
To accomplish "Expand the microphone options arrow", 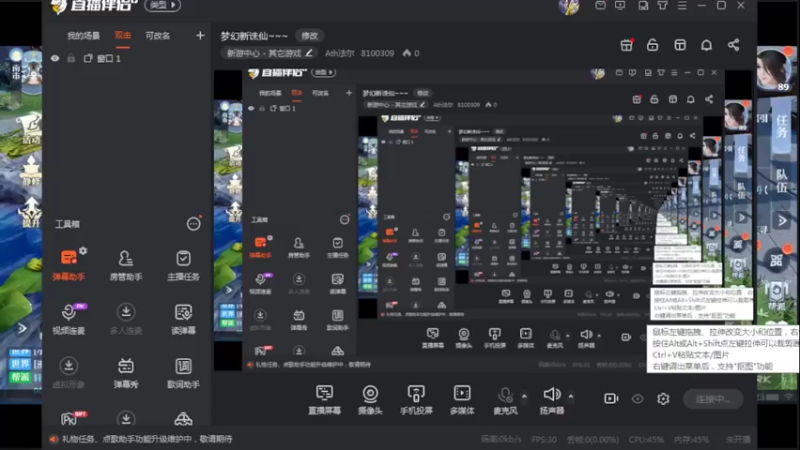I will 524,396.
